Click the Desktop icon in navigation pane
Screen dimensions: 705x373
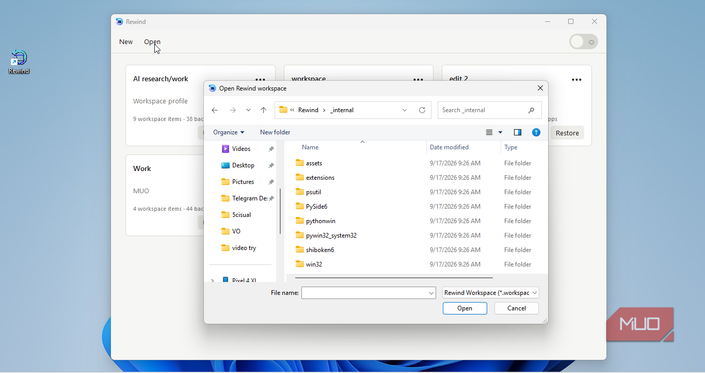225,165
